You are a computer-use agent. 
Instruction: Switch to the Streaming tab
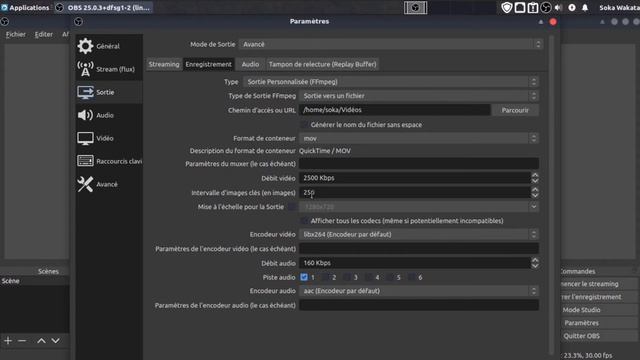point(164,64)
